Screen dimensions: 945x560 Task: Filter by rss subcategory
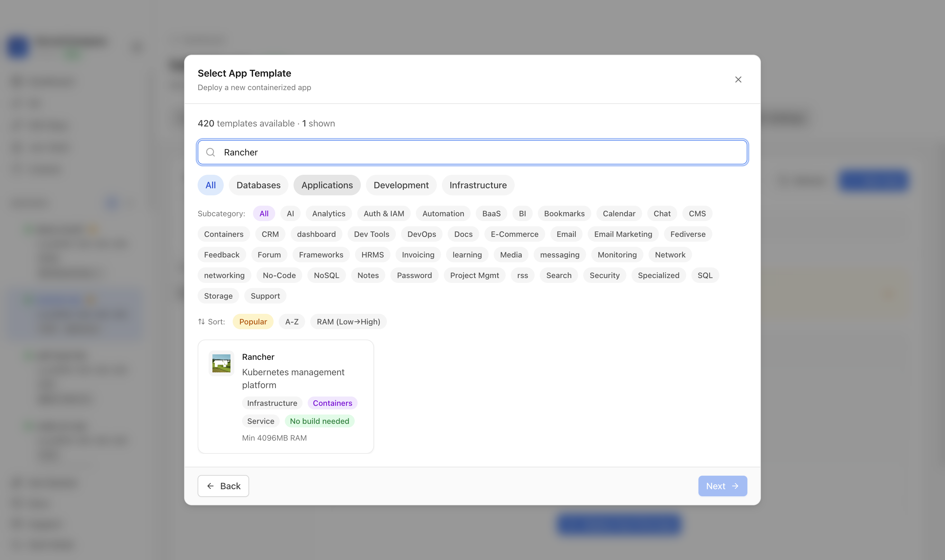pos(522,275)
